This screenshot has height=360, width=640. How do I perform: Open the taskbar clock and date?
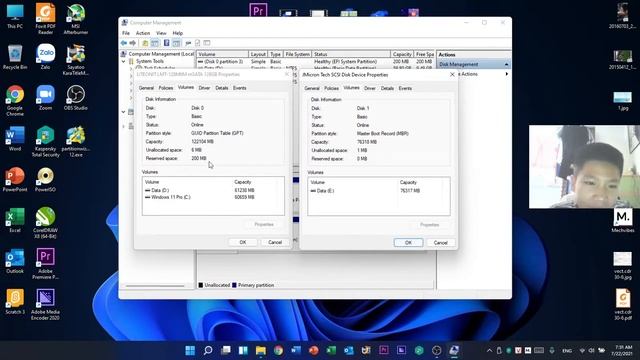(x=622, y=351)
